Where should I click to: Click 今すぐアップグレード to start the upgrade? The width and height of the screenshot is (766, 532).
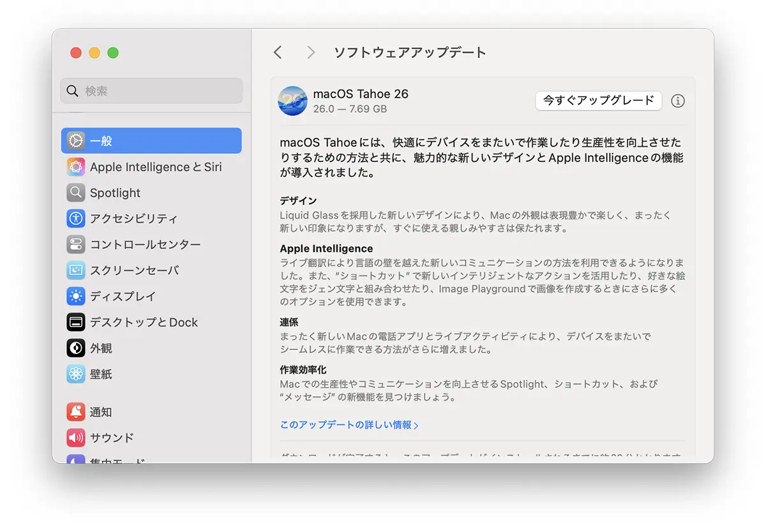point(598,101)
